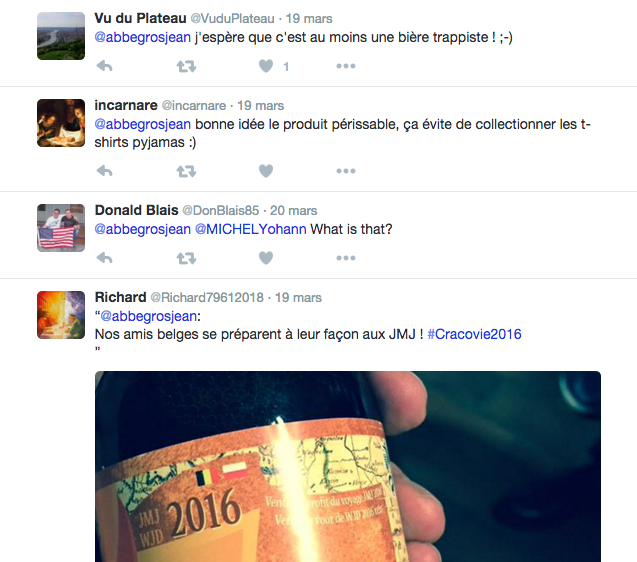Open the @MICHELYohann mention link

click(x=251, y=229)
